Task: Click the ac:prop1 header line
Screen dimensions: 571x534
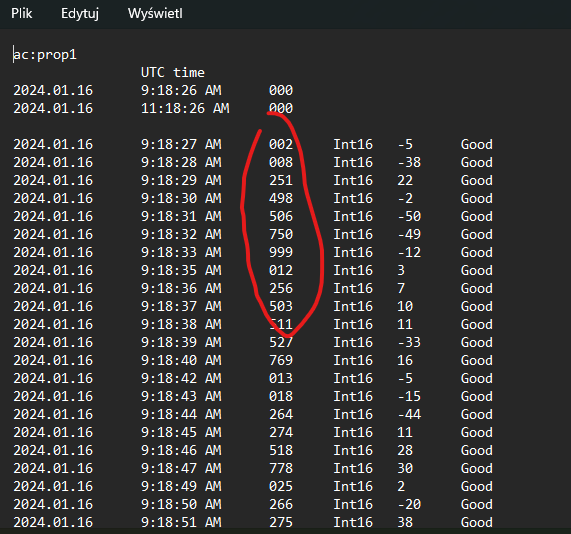Action: click(x=45, y=55)
